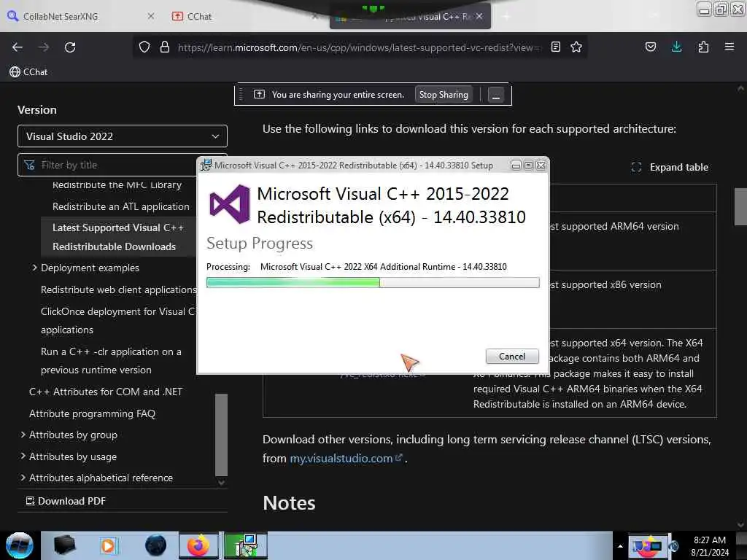
Task: Open the globe taskbar icon
Action: coord(155,545)
